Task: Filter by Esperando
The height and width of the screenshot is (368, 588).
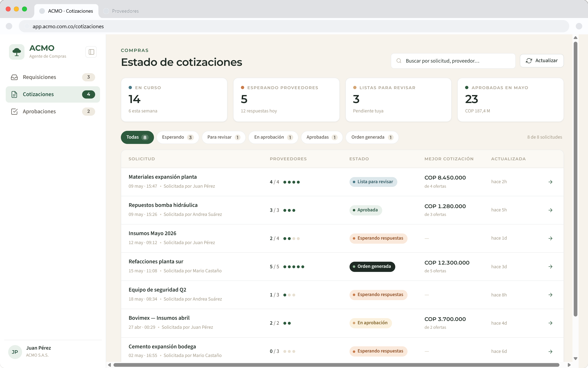Action: pyautogui.click(x=178, y=137)
